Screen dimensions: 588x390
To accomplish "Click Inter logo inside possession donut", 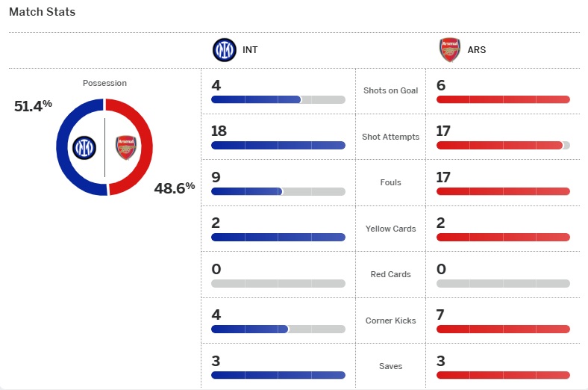I will 84,147.
